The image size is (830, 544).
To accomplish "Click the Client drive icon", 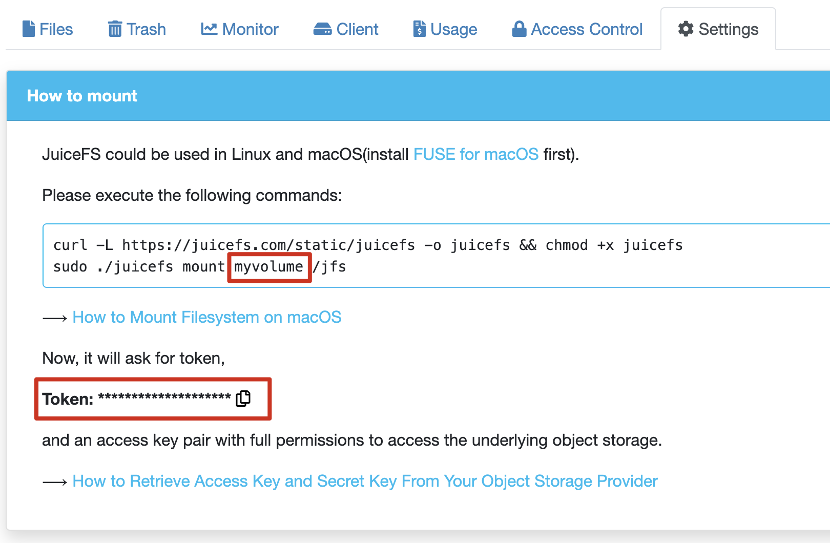I will [322, 29].
